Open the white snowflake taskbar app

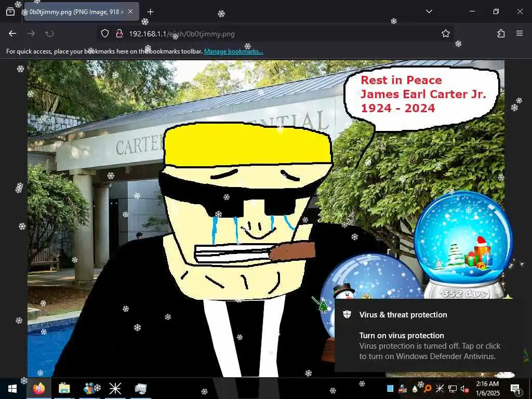115,389
